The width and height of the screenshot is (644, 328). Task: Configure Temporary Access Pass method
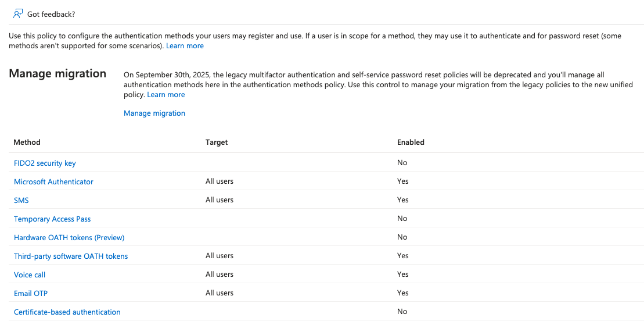pos(52,219)
